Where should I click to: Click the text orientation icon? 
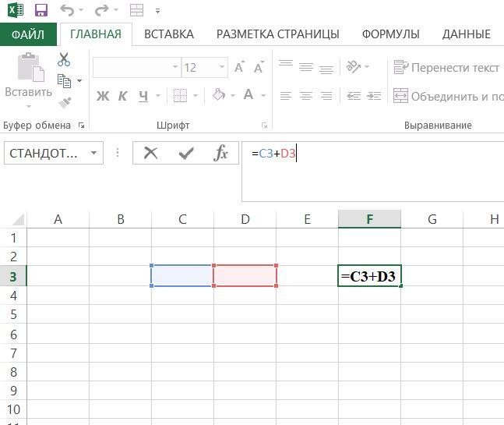(353, 67)
